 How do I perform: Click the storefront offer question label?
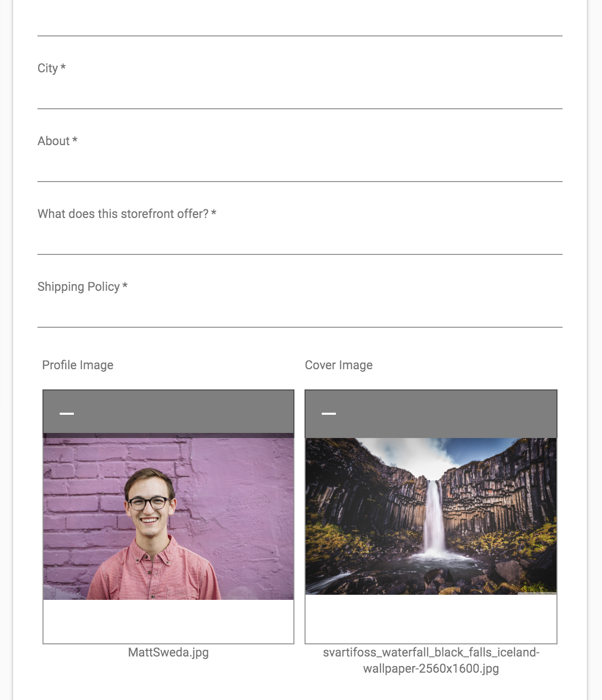coord(127,214)
